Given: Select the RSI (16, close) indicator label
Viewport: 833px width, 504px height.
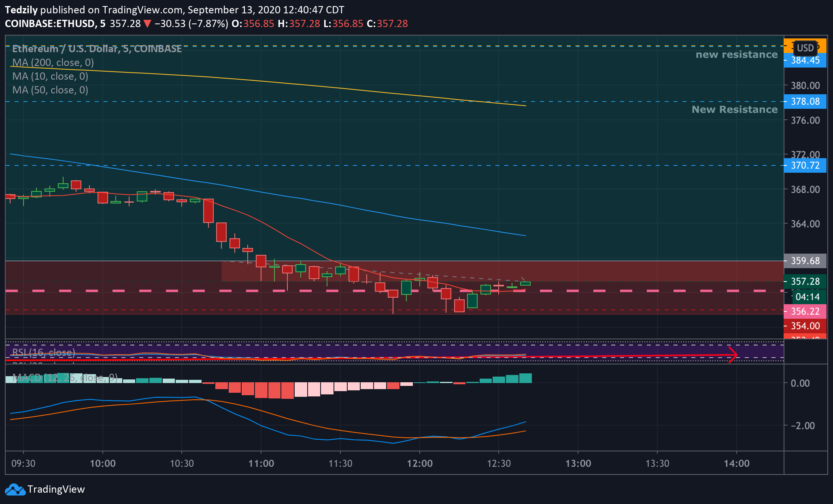Looking at the screenshot, I should pyautogui.click(x=44, y=352).
